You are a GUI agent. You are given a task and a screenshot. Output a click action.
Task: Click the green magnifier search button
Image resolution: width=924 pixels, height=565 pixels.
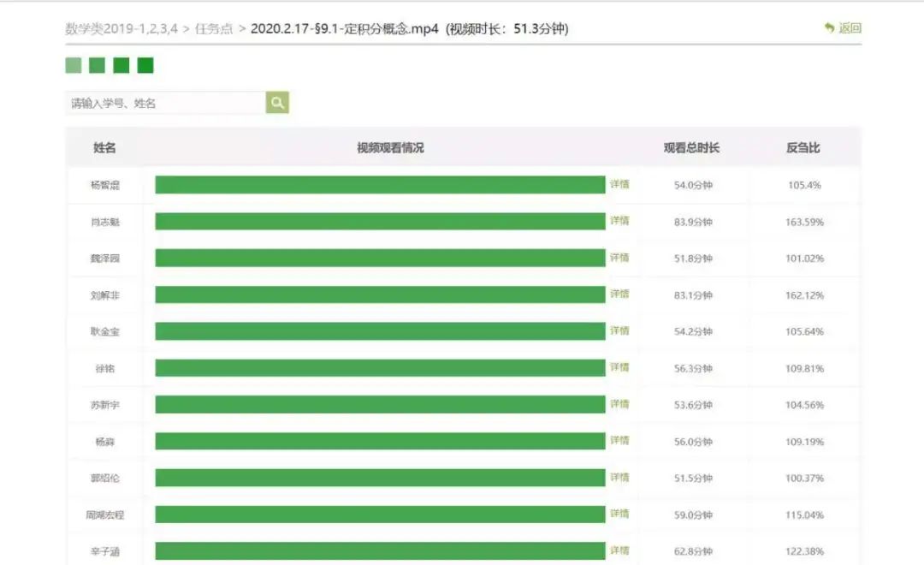277,103
